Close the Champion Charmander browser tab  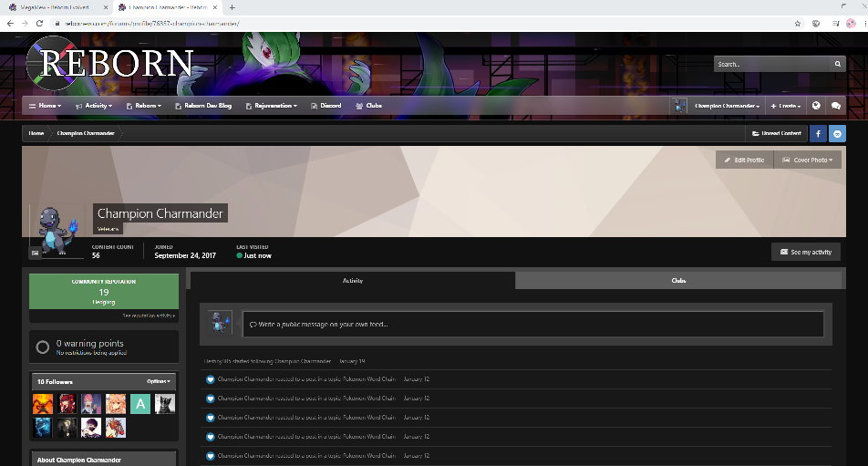(215, 7)
